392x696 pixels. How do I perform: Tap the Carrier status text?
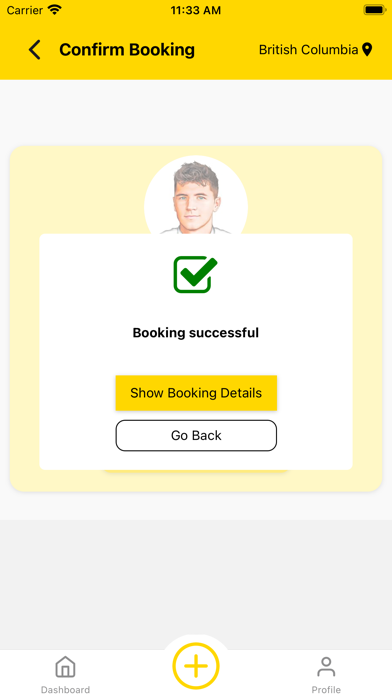pyautogui.click(x=25, y=10)
